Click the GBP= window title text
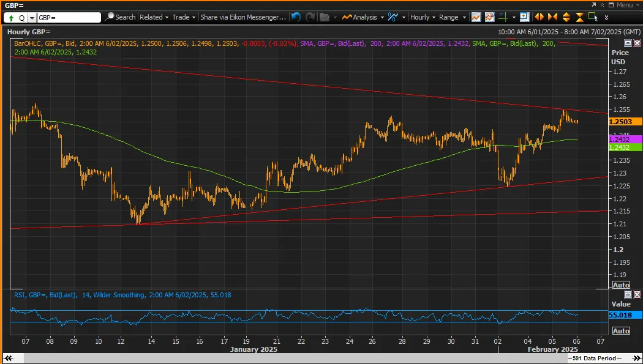This screenshot has width=643, height=364. point(14,6)
